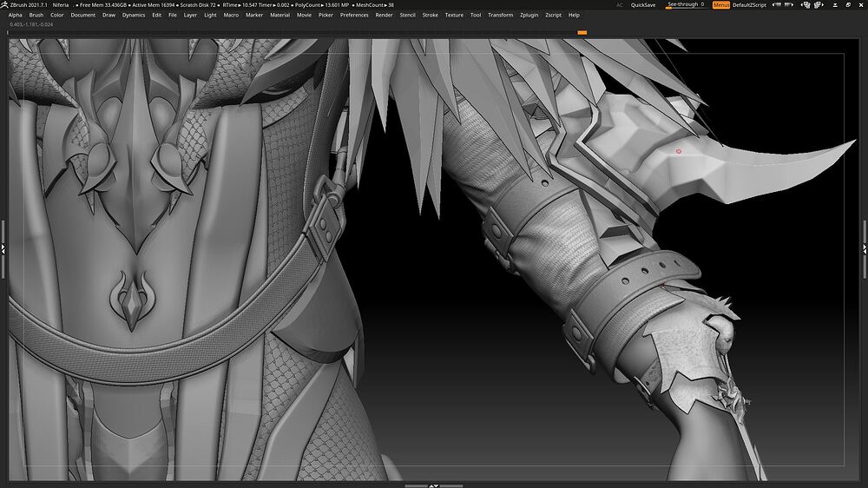Open the Zscript menu
Screen dimensions: 868x488
click(x=554, y=15)
